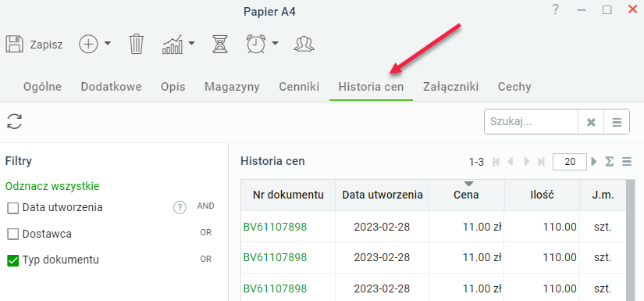Viewport: 644px width, 301px height.
Task: Go to first page pagination icon
Action: [496, 162]
